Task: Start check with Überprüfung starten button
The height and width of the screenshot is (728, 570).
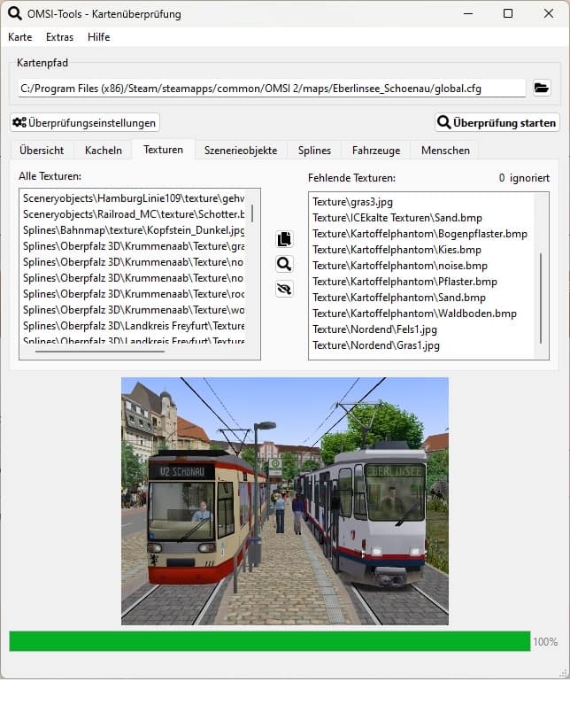Action: click(x=497, y=122)
